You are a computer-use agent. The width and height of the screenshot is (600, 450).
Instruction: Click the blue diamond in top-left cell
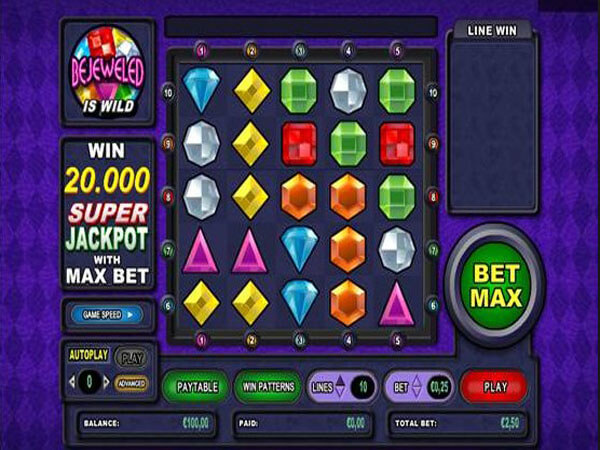201,90
